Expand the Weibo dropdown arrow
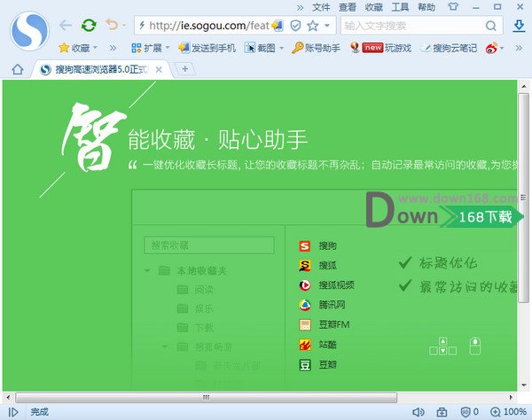This screenshot has width=532, height=420. pyautogui.click(x=502, y=48)
